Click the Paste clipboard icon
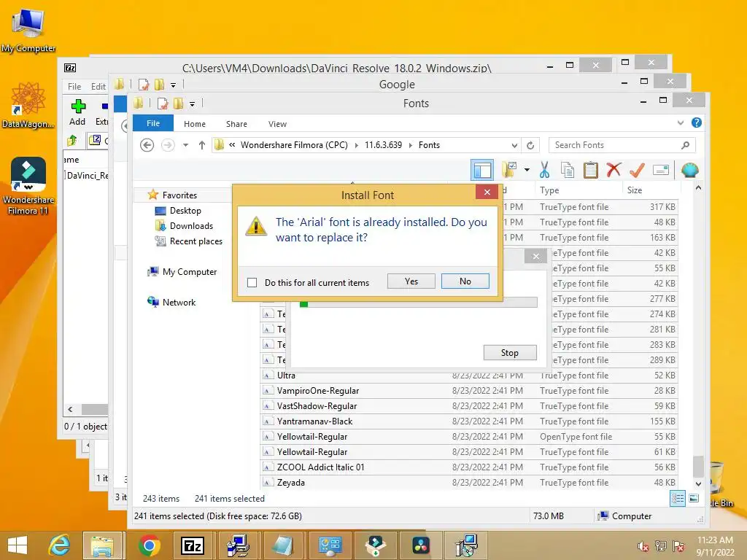Screen dimensions: 747x560 point(590,170)
